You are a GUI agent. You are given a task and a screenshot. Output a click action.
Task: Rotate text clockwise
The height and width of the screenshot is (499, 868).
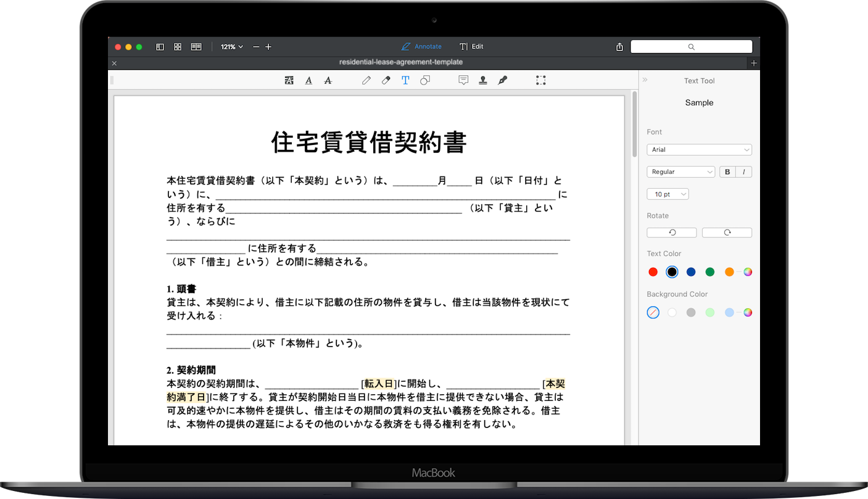point(727,233)
